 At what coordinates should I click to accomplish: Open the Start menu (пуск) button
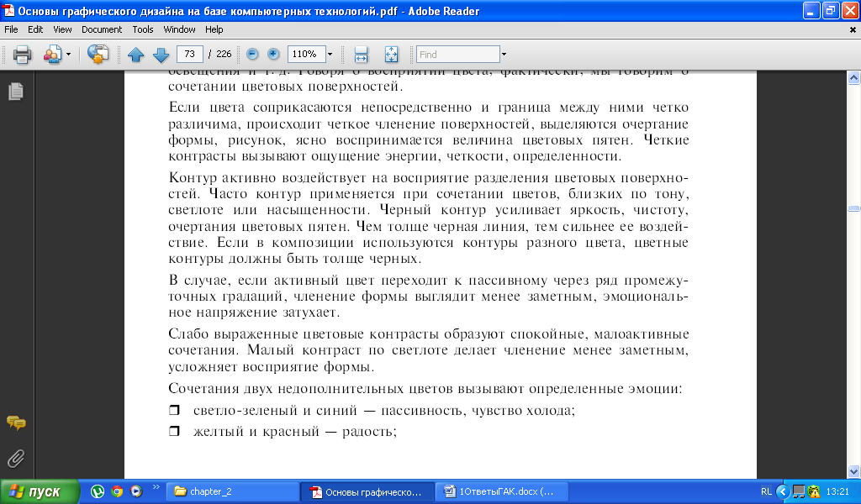[40, 492]
